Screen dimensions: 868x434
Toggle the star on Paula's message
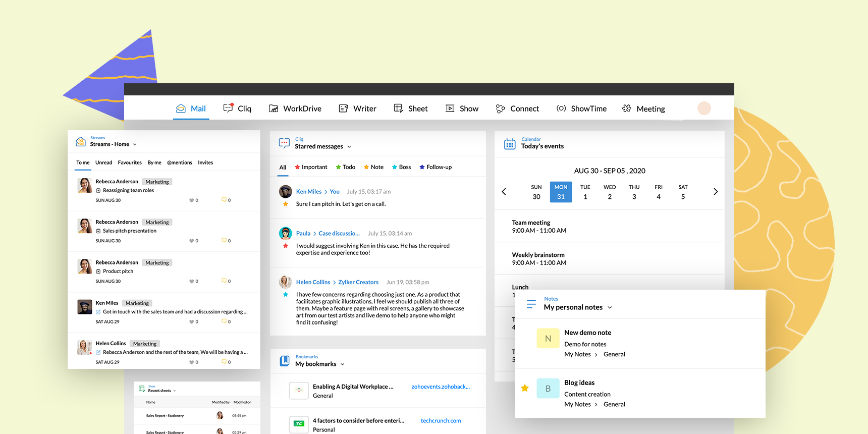286,246
